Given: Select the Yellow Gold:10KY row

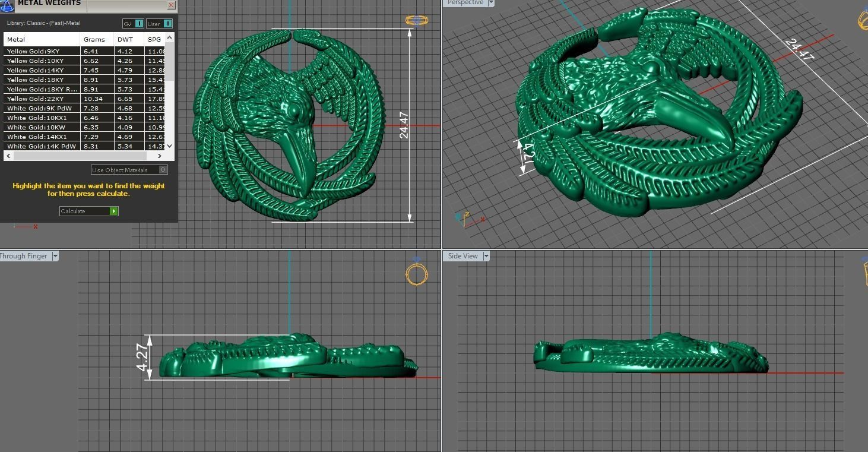Looking at the screenshot, I should (84, 61).
